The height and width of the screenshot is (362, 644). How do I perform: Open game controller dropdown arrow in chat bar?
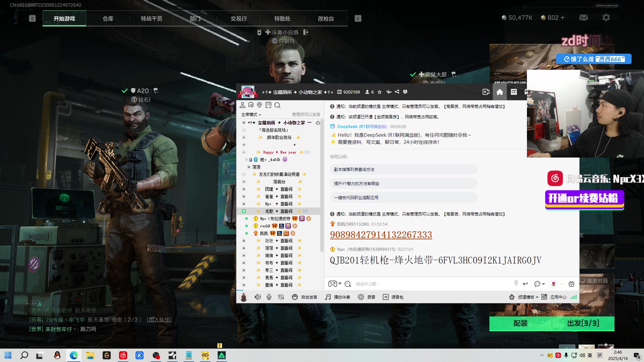[340, 284]
